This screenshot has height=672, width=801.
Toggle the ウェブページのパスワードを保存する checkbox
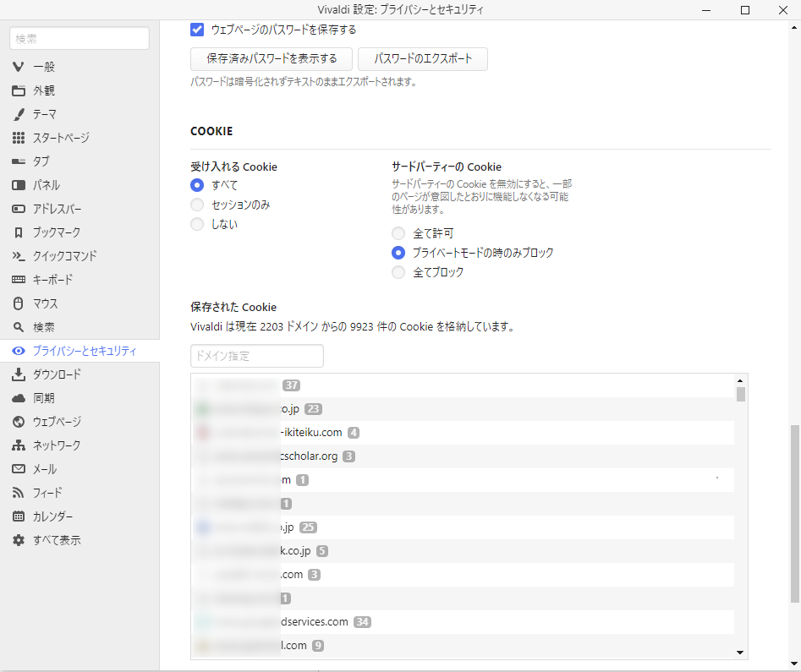click(x=197, y=30)
